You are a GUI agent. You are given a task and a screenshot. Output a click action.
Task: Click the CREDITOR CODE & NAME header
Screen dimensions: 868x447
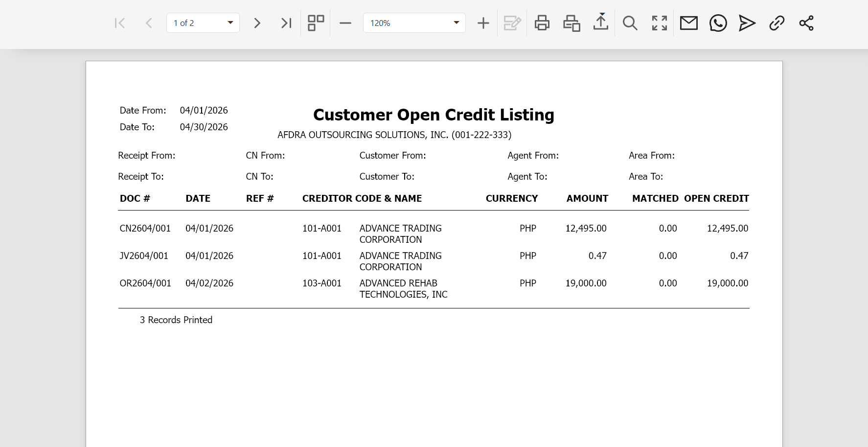362,198
